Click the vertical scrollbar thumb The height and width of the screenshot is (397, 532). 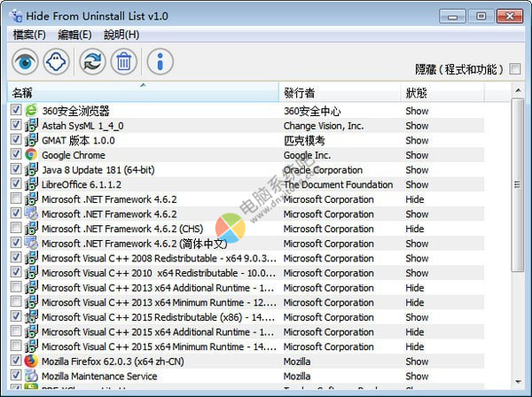(x=518, y=185)
